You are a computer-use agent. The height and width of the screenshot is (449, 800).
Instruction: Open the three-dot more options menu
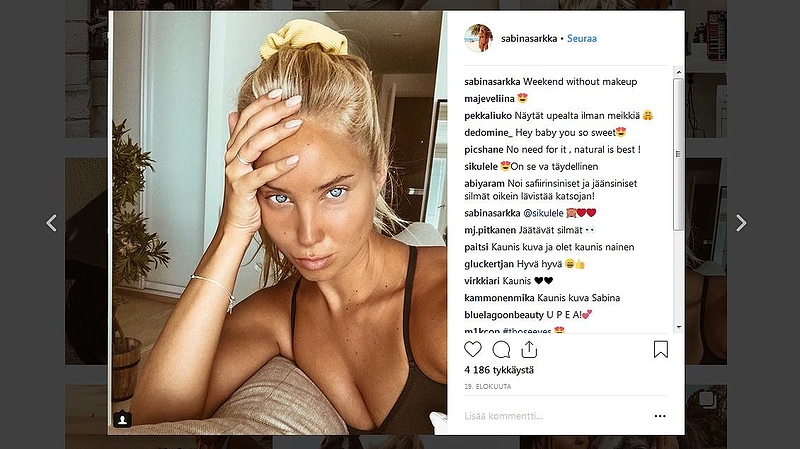(x=660, y=416)
